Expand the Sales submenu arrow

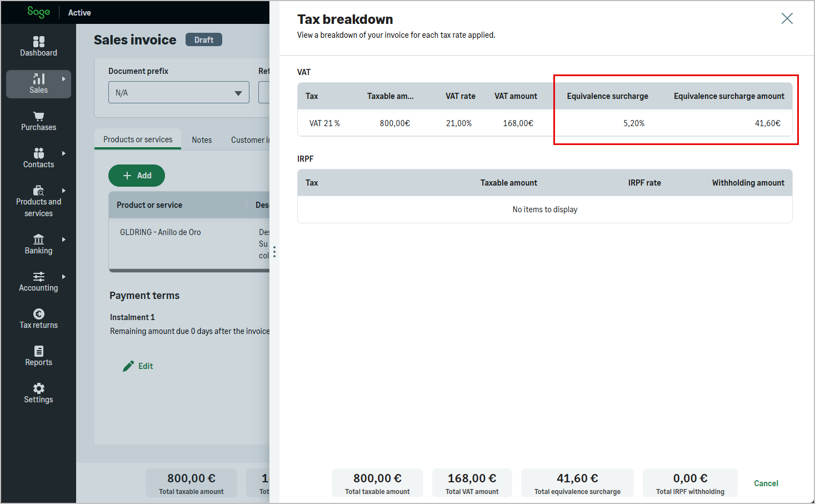[64, 79]
